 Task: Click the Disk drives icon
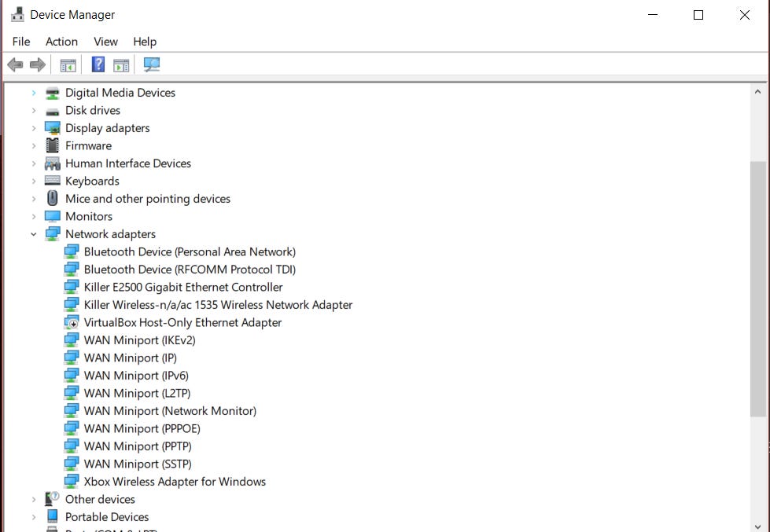tap(53, 111)
